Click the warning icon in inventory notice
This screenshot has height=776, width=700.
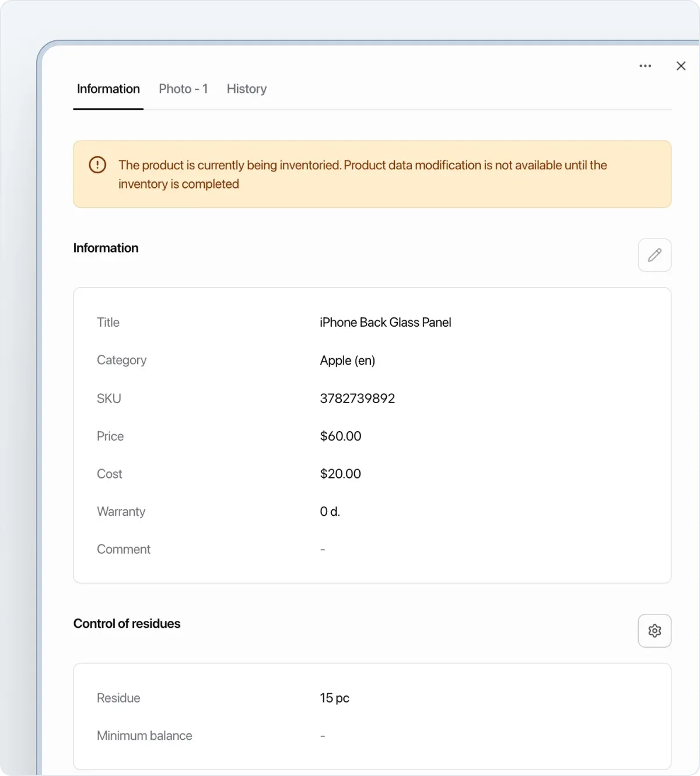point(97,165)
